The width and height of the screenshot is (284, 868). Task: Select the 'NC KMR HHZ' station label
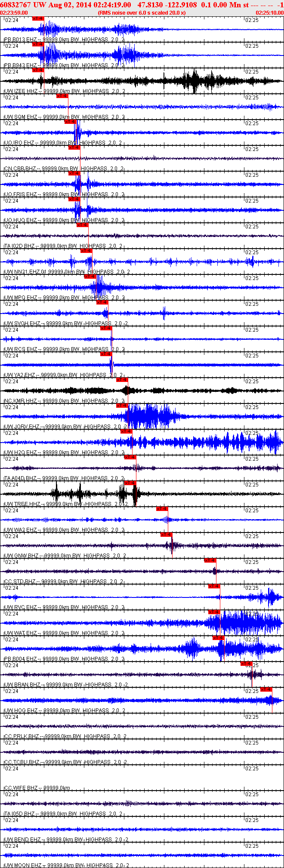coord(21,401)
